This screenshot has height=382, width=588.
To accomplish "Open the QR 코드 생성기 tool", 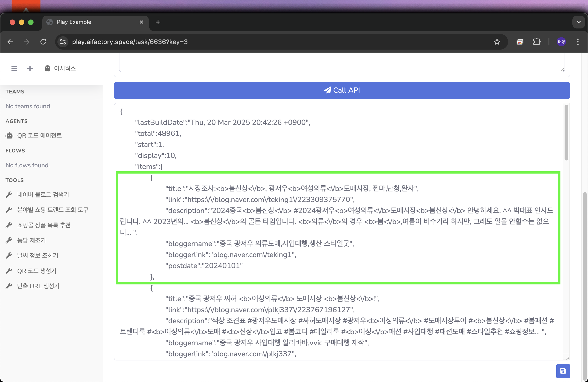I will coord(37,271).
